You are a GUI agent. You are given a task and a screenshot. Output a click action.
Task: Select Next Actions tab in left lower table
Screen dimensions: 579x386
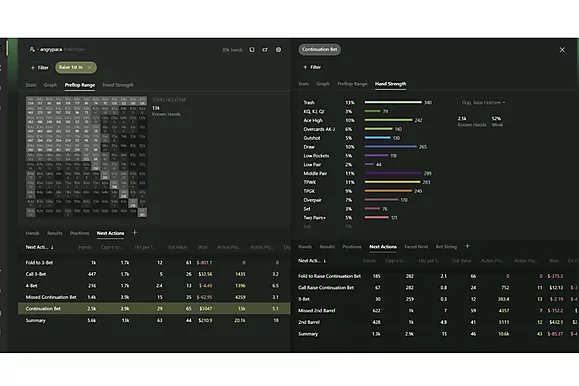pyautogui.click(x=110, y=233)
